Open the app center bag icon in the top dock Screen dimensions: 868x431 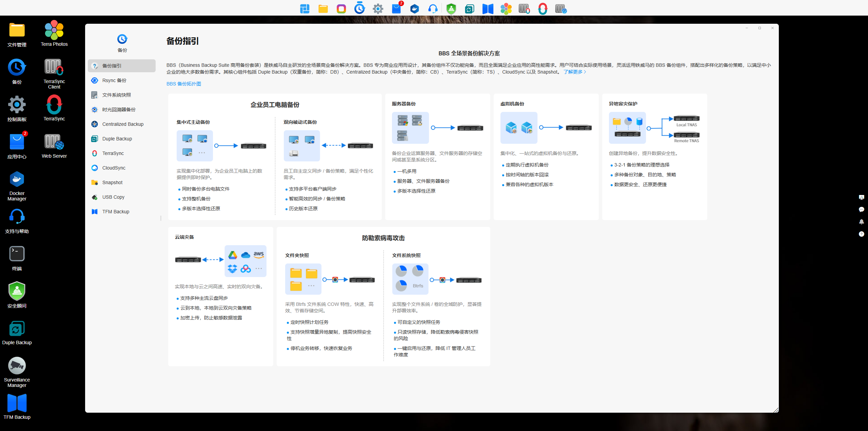[396, 8]
